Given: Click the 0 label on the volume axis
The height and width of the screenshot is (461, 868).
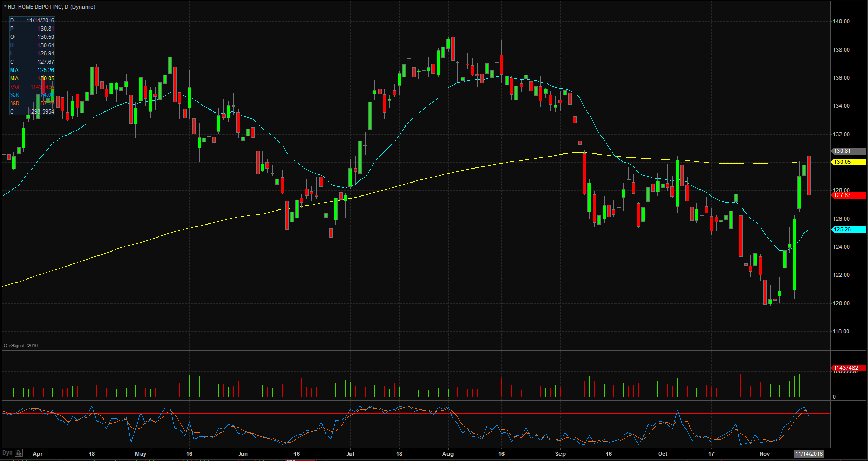Looking at the screenshot, I should tap(834, 397).
